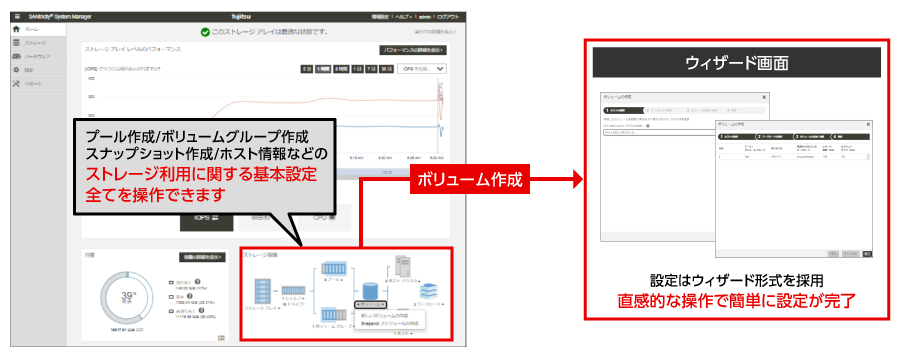Choose the Snapshot schedule creation menu entry
This screenshot has height=360, width=900.
(x=389, y=324)
